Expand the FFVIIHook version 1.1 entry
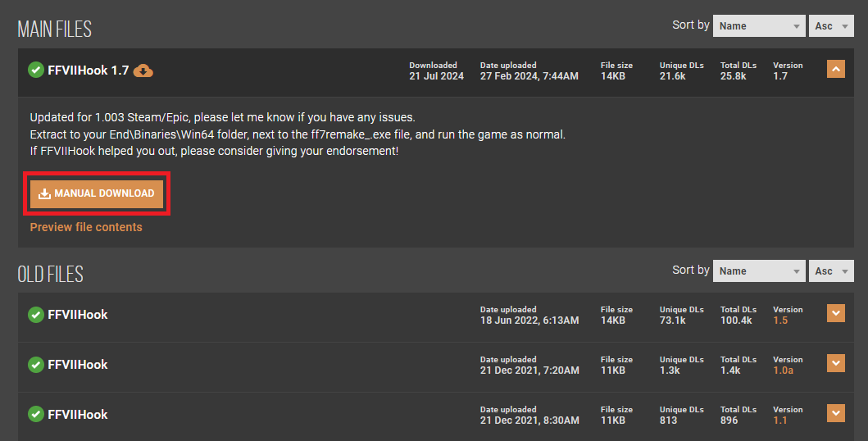The image size is (868, 441). click(836, 413)
